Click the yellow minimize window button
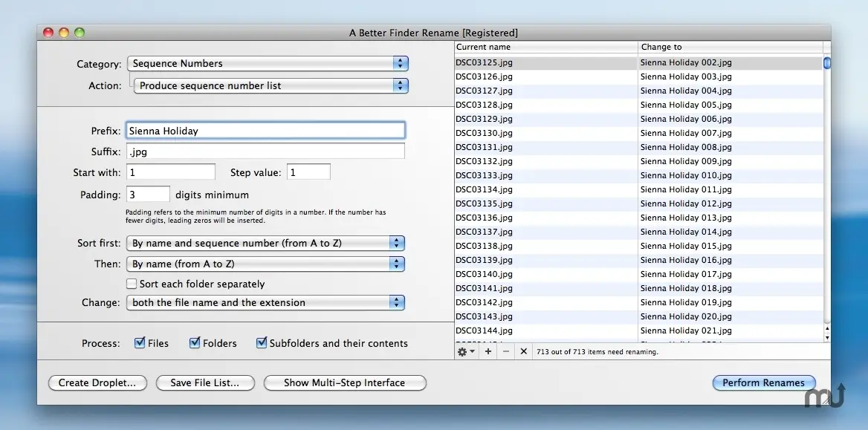 (64, 33)
